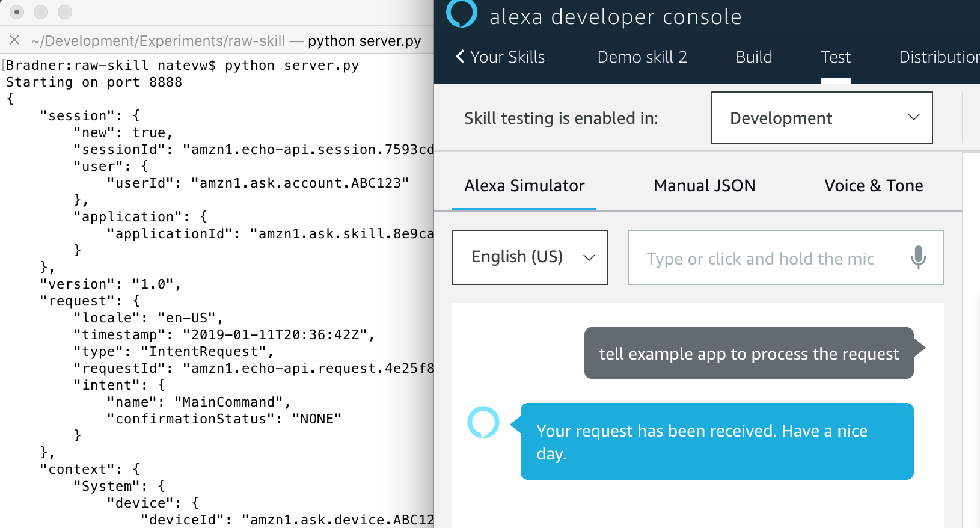Click the "timestamp" line in terminal
The image size is (980, 528).
224,335
